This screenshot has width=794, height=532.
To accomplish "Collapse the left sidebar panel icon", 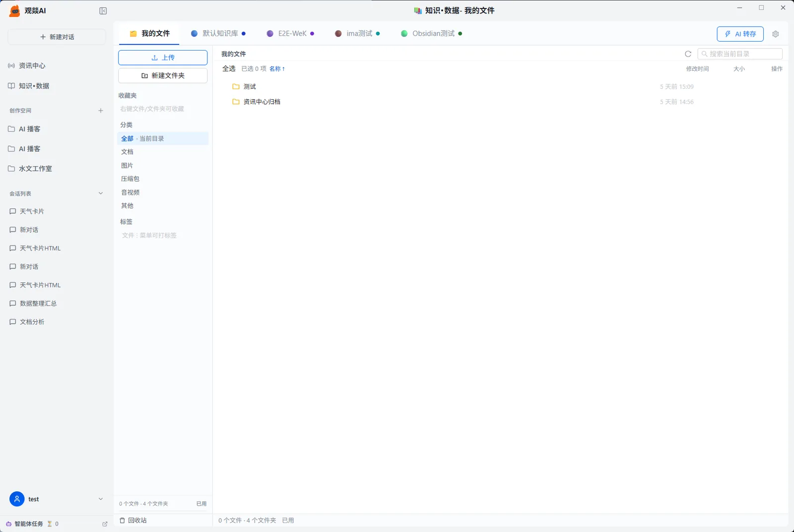I will [103, 11].
